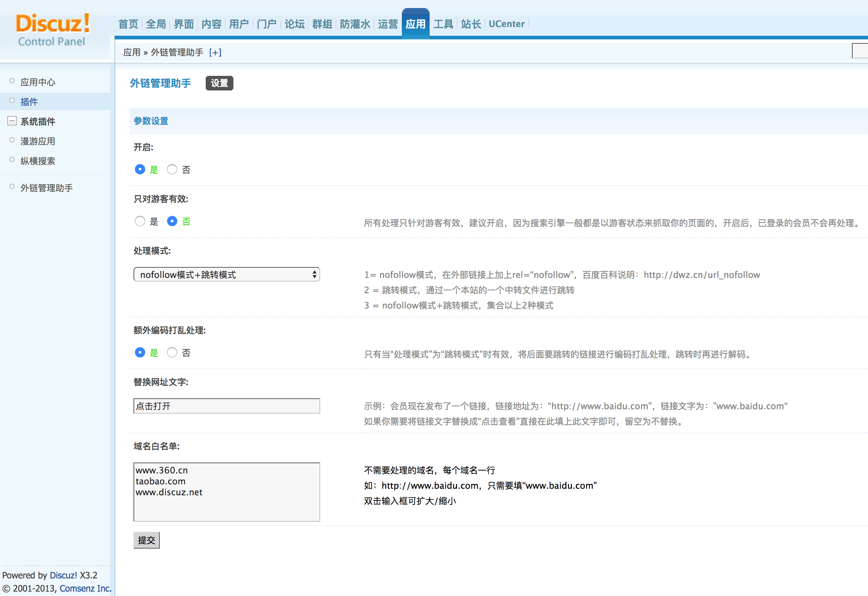Open the 运营 tab
The height and width of the screenshot is (596, 868).
click(388, 24)
